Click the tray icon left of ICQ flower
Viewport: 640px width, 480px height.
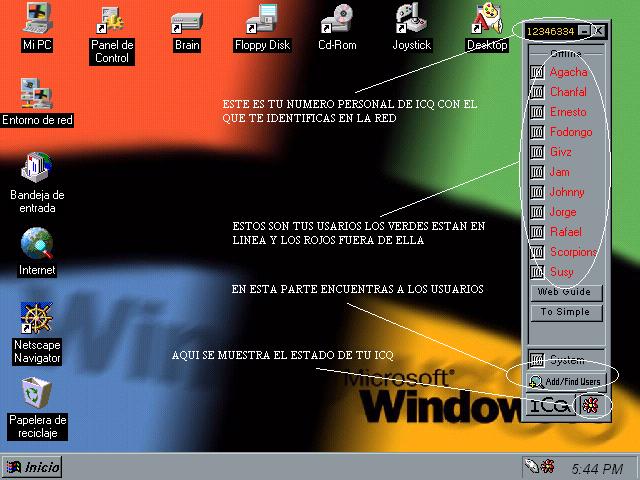(x=532, y=466)
